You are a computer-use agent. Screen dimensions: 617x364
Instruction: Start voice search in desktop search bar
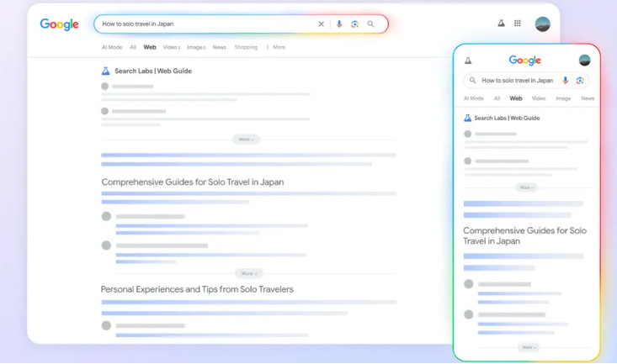[x=338, y=24]
